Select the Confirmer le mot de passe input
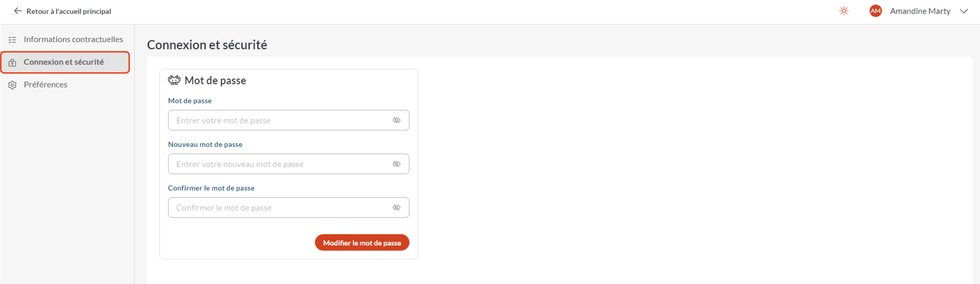 (288, 208)
